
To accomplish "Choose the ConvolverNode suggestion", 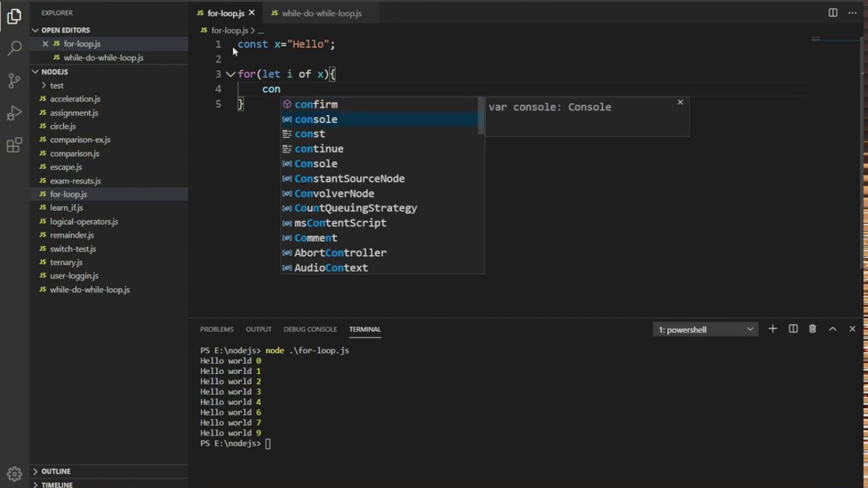I will point(380,194).
